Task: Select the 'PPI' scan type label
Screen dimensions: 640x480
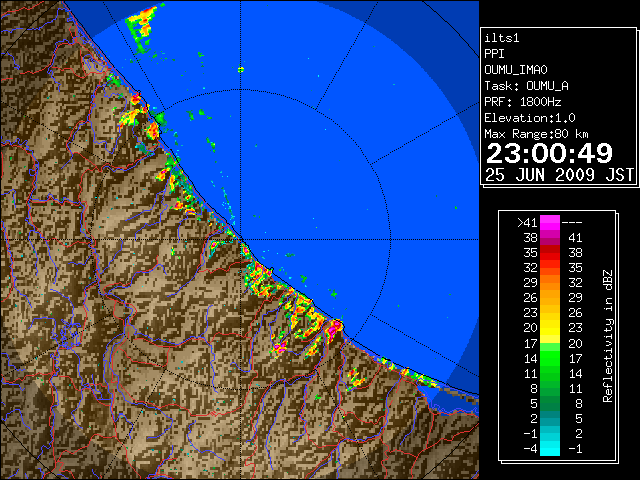Action: (494, 54)
